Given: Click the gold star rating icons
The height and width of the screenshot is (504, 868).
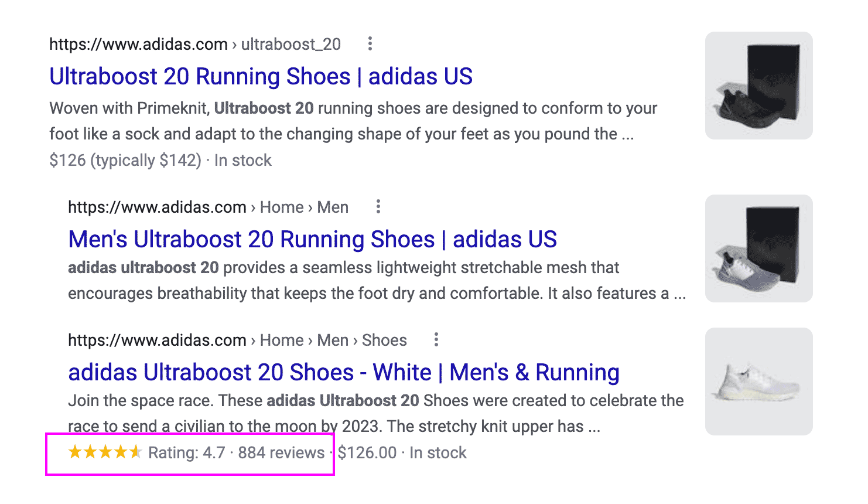Looking at the screenshot, I should coord(105,452).
